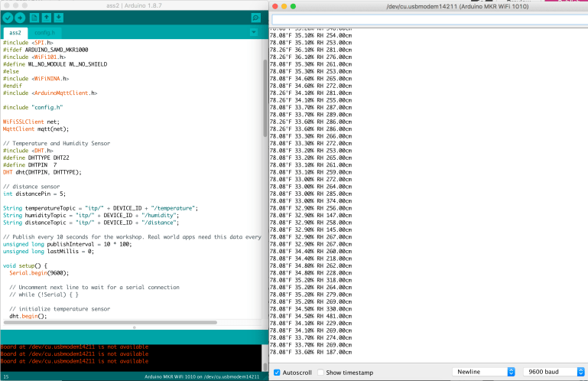Screen dimensions: 588x381
Task: Click the Upload arrow icon
Action: point(21,18)
